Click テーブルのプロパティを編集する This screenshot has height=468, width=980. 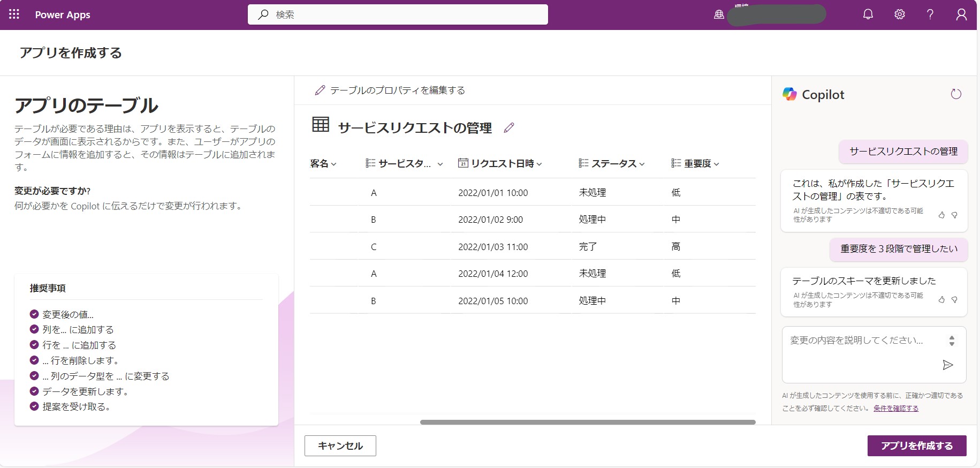(397, 90)
